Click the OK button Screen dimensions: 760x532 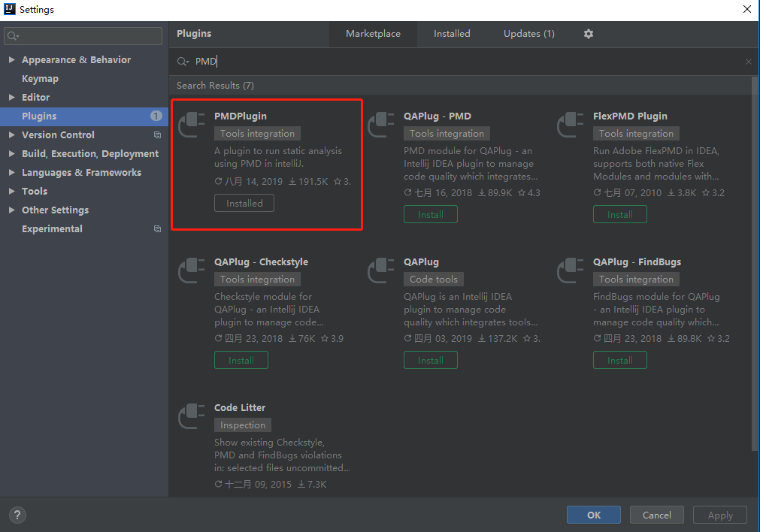tap(593, 515)
